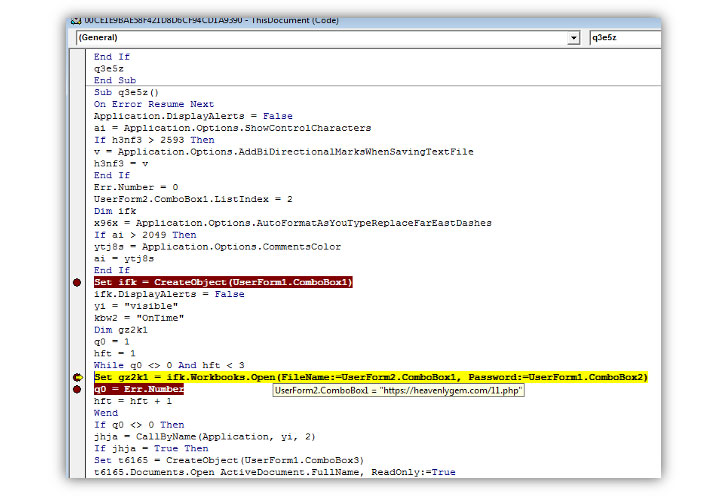Toggle breakpoint dot beside q0 = Err.Number
The height and width of the screenshot is (496, 728).
click(x=77, y=389)
